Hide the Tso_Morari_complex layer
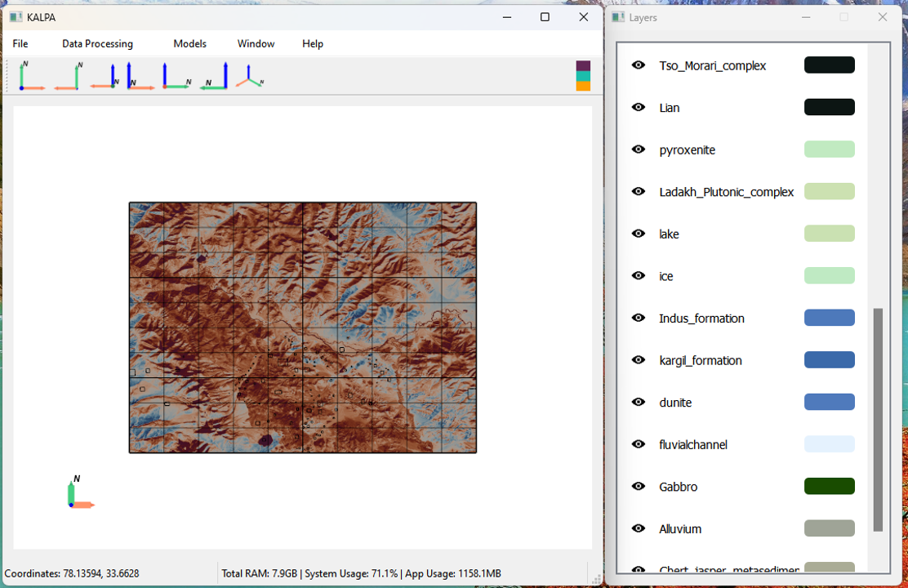 639,65
